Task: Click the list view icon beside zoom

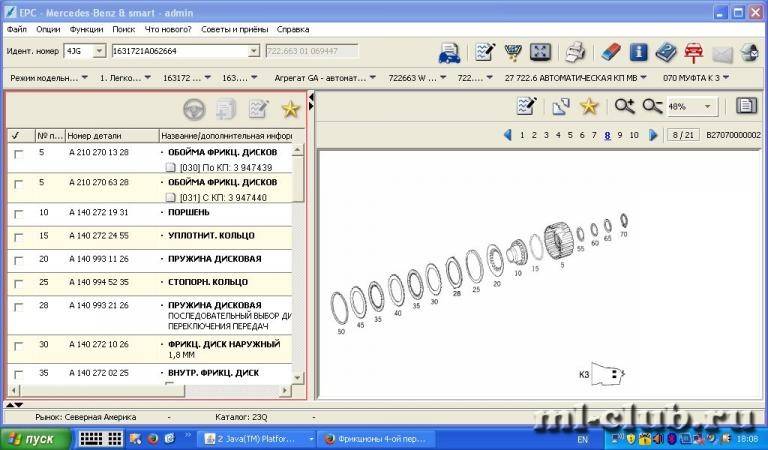Action: [x=746, y=105]
